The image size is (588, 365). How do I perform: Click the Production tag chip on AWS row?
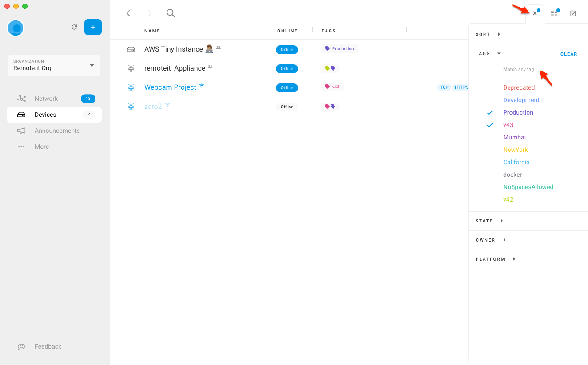tap(339, 49)
